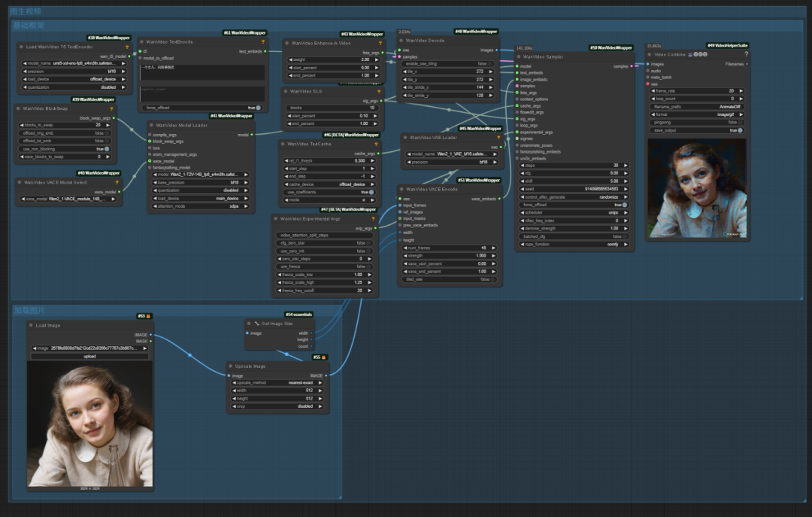Open upscale_method dropdown in Upscale Image
Screen dimensions: 812x517
coord(277,383)
